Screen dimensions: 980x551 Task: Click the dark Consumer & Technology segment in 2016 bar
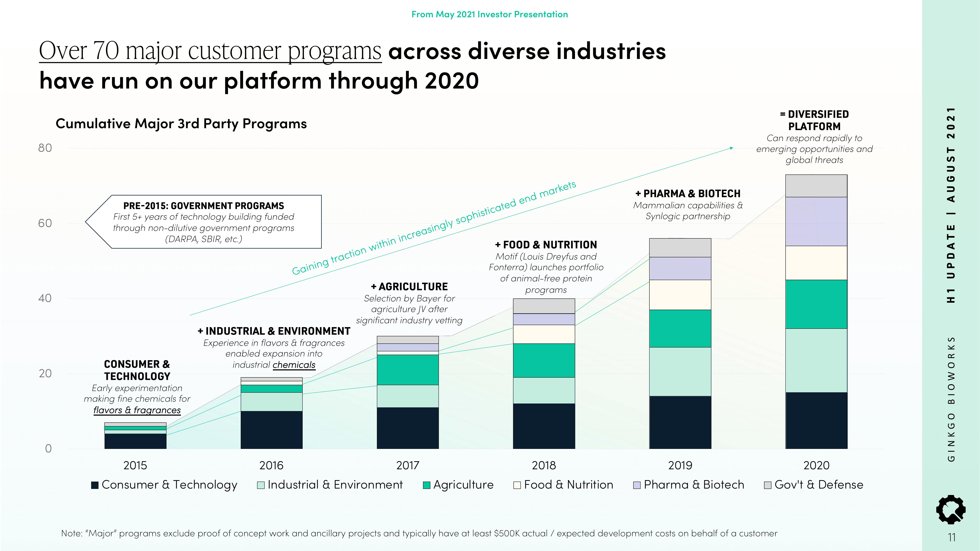[x=272, y=430]
